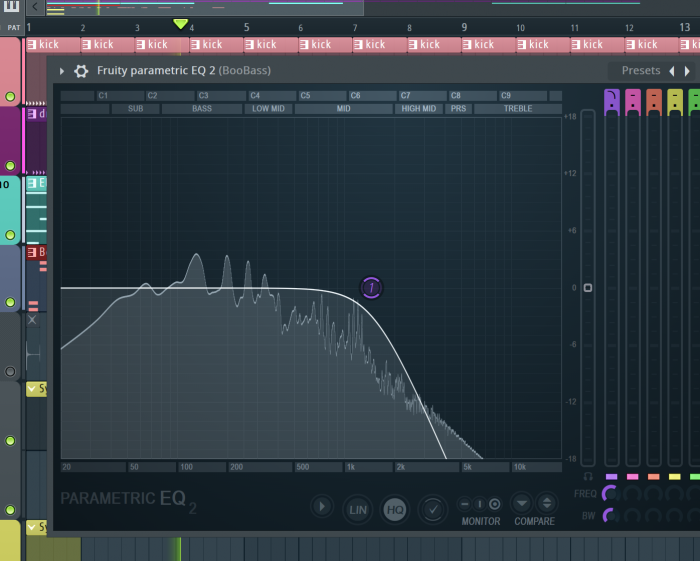Expand the plugin menu arrow beside the gear
Screen dimensions: 700x561
pos(62,71)
